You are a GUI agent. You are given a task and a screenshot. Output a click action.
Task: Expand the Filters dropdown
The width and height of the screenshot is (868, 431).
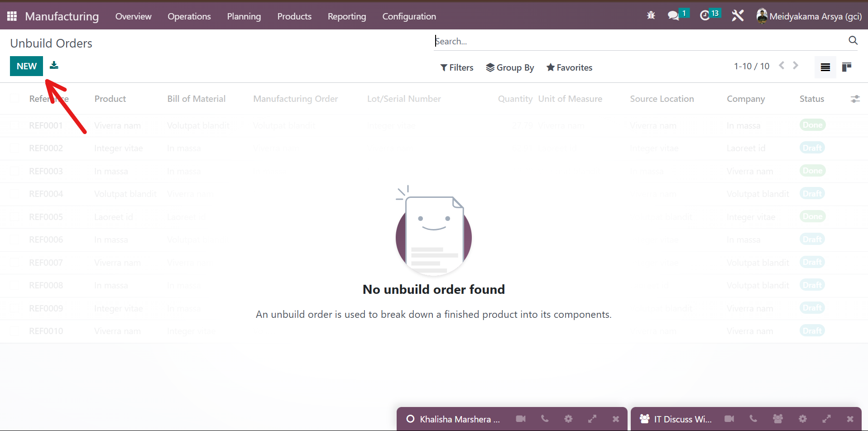456,67
